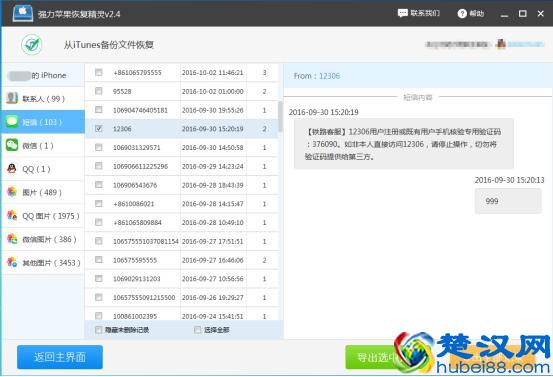Toggle hide undeleted records checkbox
The image size is (553, 377).
(99, 330)
